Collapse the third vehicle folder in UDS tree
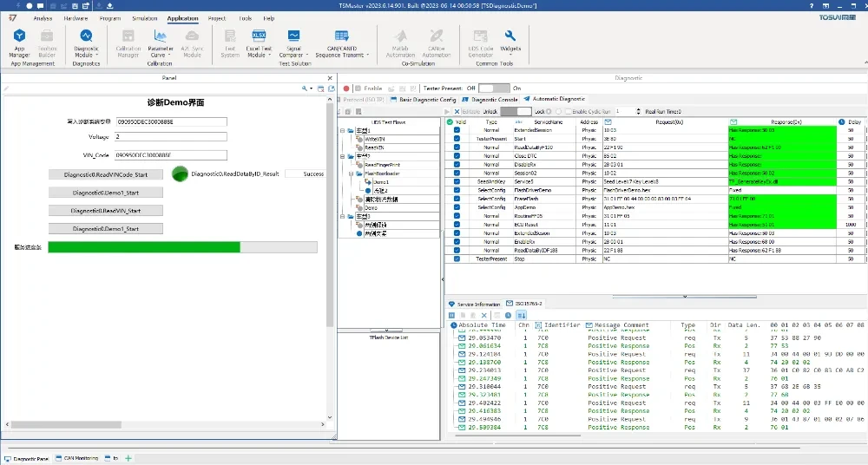 [342, 216]
